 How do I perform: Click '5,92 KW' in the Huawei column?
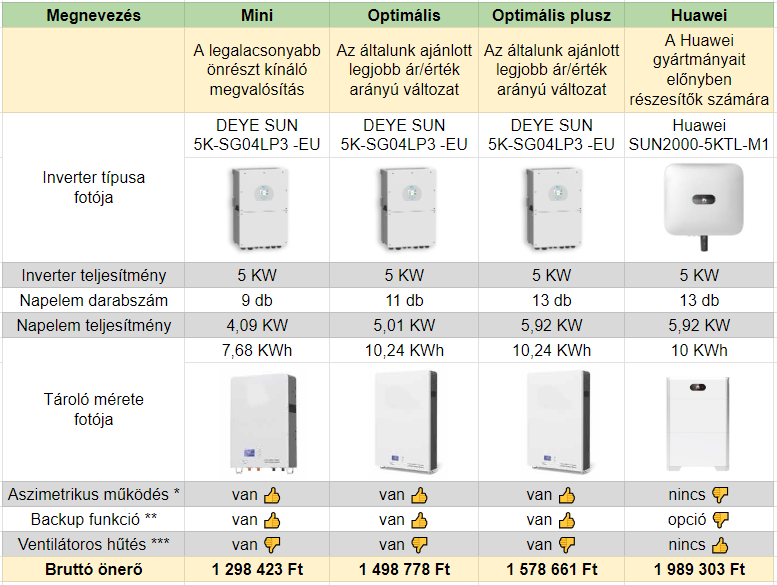pos(699,325)
